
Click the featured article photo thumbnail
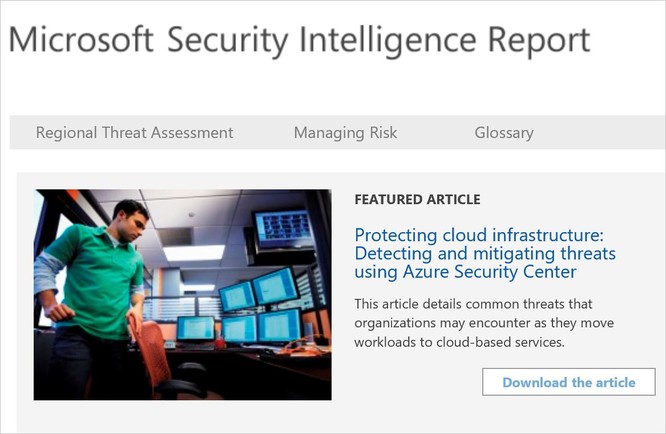(x=183, y=294)
